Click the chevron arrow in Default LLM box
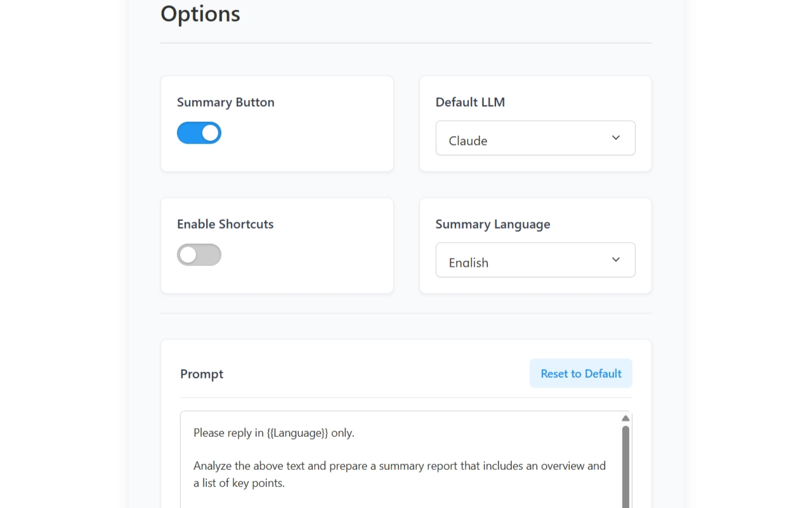 pos(615,138)
